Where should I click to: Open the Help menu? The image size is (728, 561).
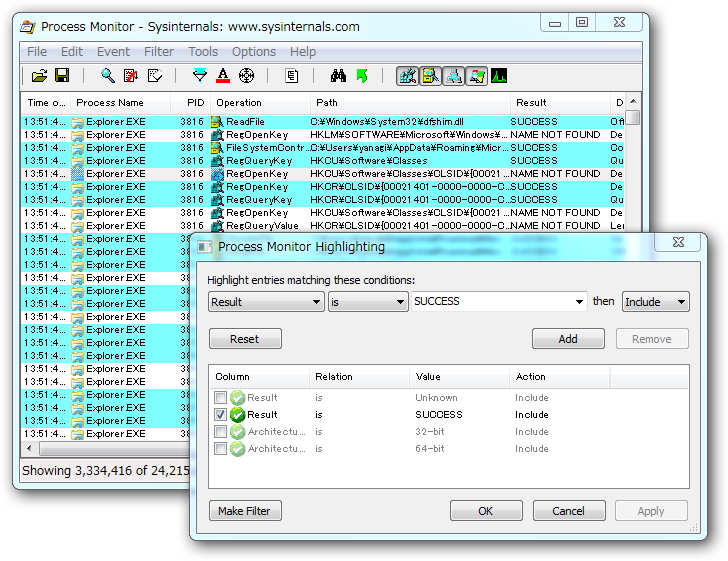coord(303,52)
